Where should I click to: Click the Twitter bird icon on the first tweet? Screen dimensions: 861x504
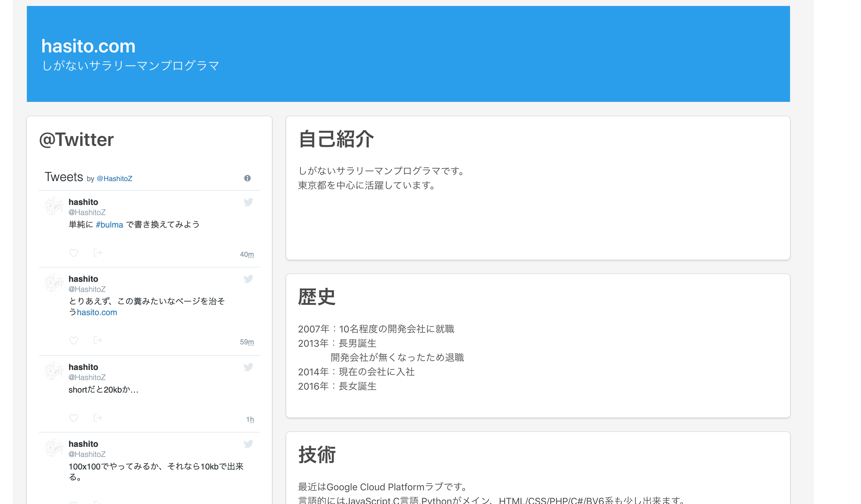tap(249, 202)
